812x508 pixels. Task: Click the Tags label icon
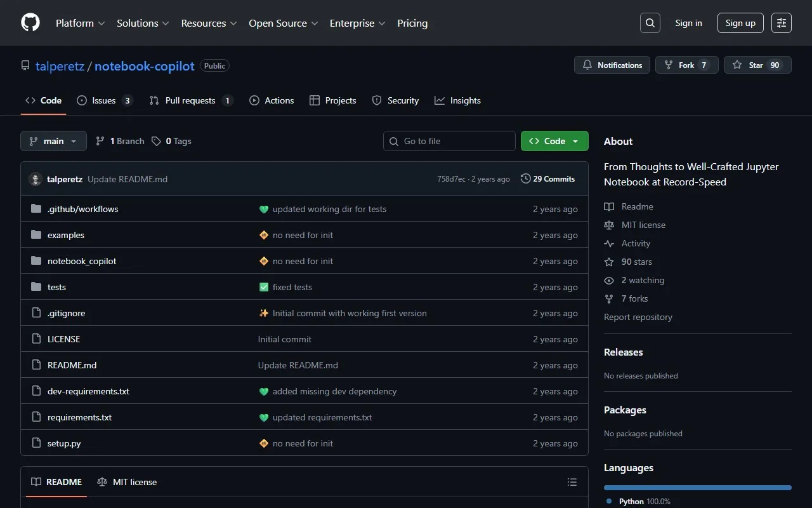[x=157, y=141]
